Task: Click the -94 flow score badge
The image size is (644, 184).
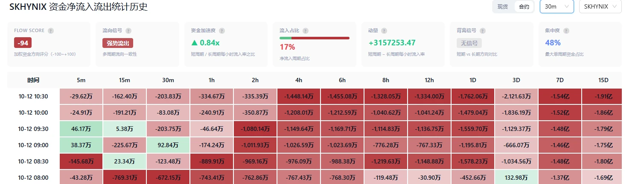Action: tap(23, 43)
